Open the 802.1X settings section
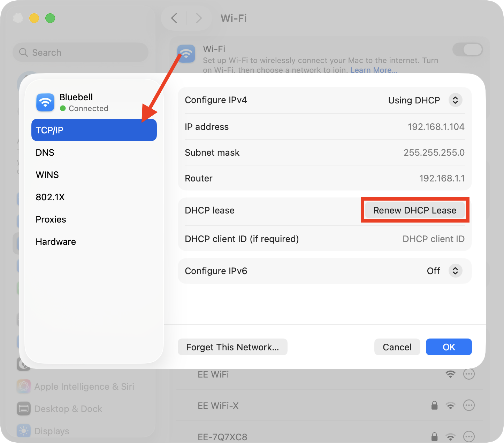This screenshot has height=443, width=504. [x=50, y=197]
